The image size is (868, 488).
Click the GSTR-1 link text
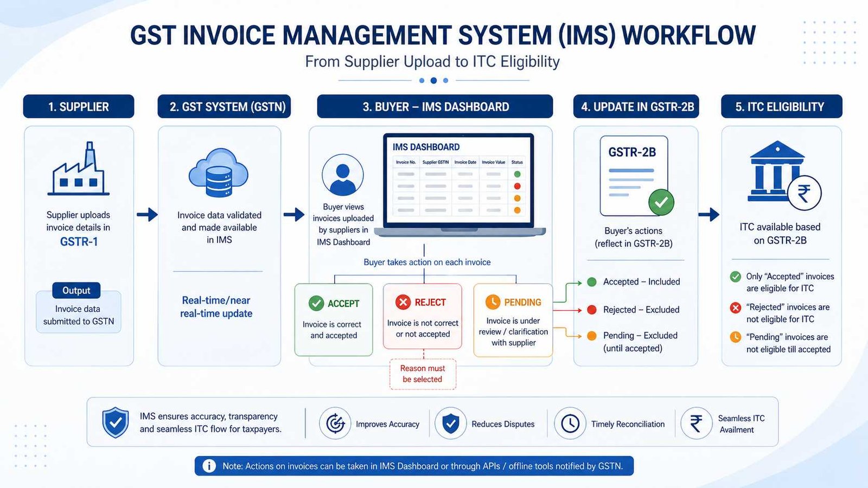79,242
